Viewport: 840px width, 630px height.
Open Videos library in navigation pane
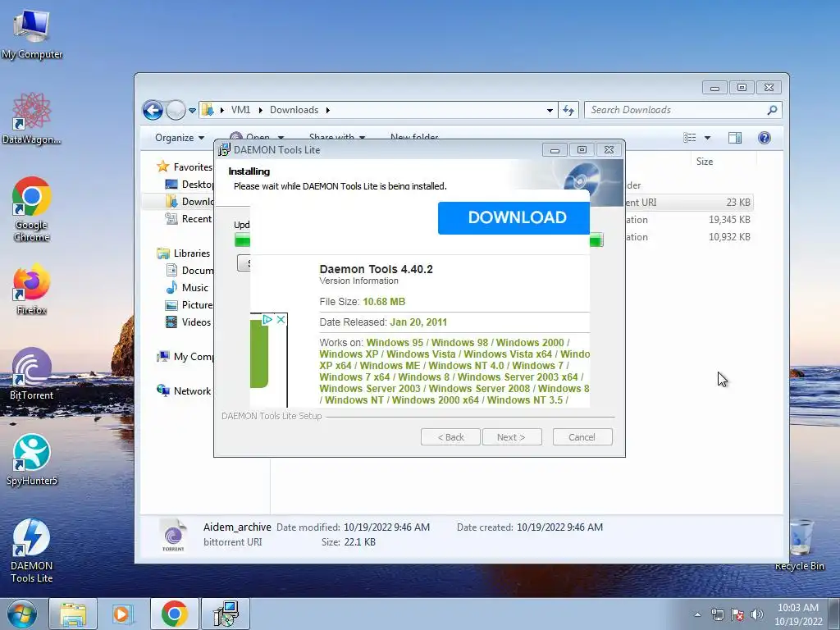point(188,322)
